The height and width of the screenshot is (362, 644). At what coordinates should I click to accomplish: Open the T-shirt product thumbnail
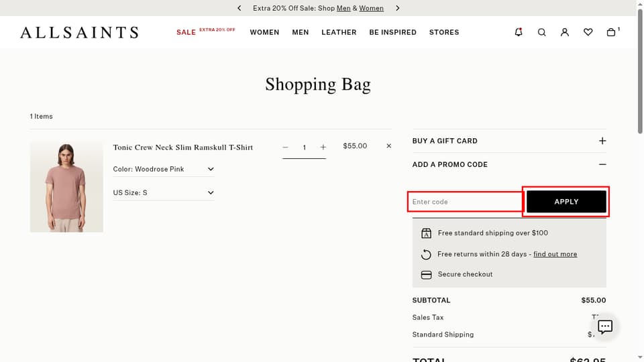point(66,187)
